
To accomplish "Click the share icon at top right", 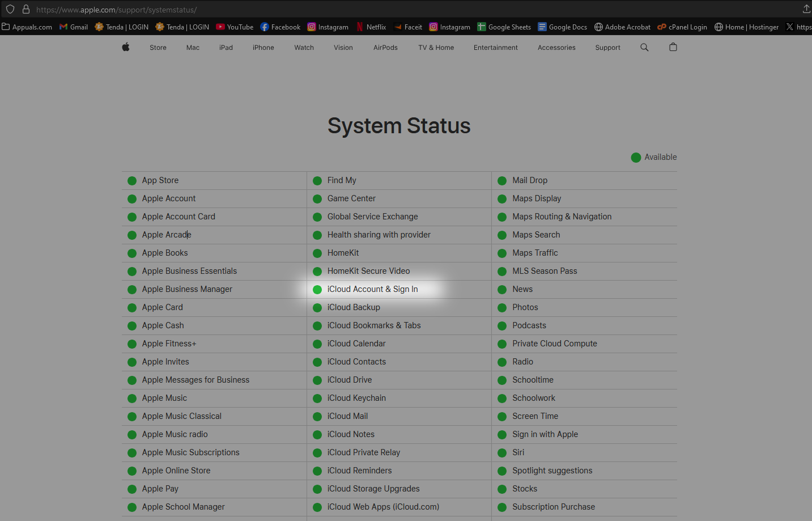I will (806, 9).
